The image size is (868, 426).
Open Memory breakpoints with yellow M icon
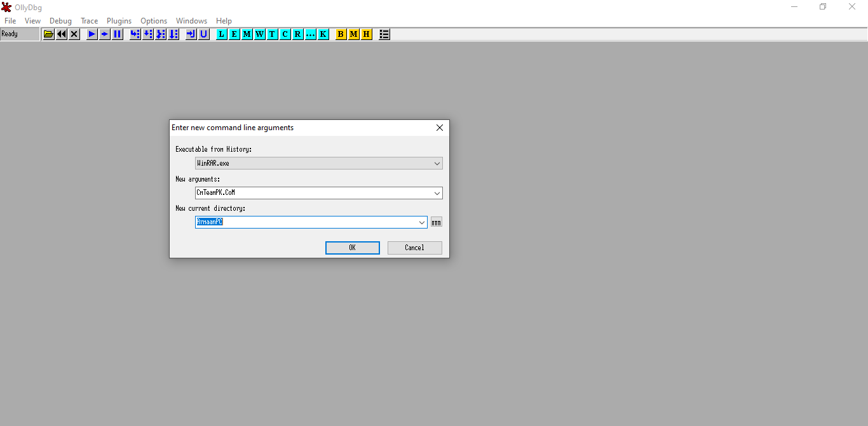[x=354, y=34]
